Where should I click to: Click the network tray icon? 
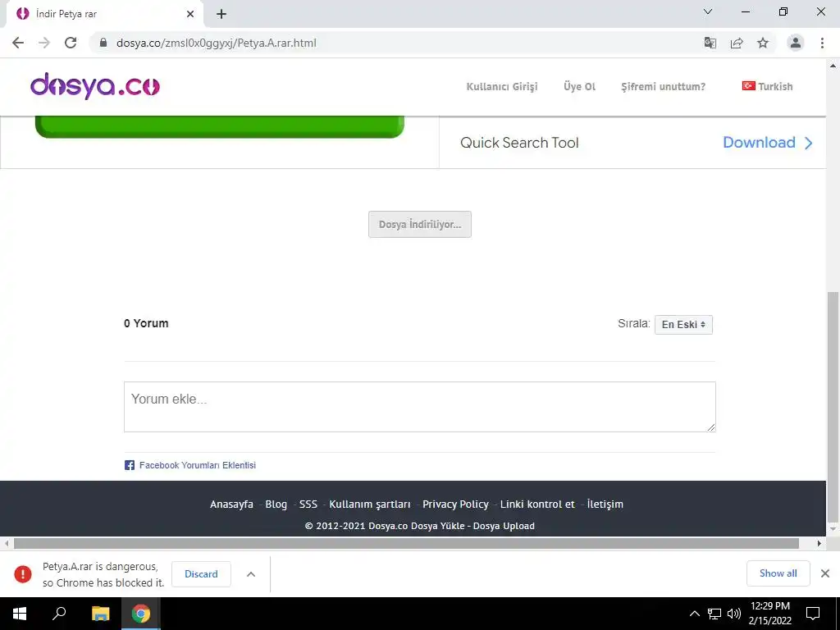point(714,614)
